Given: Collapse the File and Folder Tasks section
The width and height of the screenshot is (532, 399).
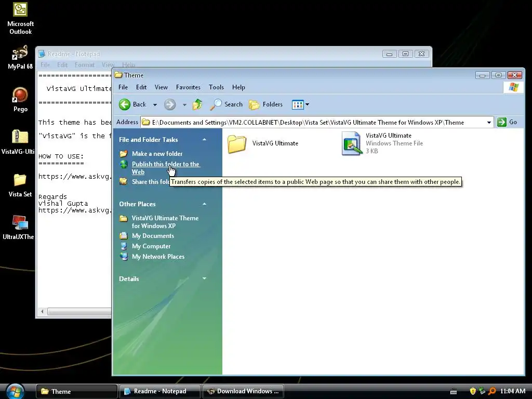Looking at the screenshot, I should (204, 139).
